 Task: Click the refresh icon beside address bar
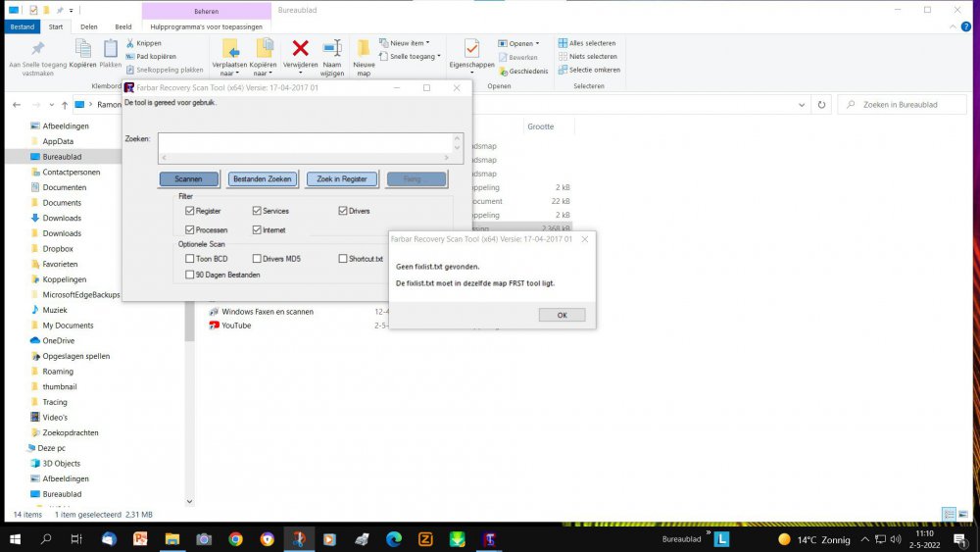(821, 104)
